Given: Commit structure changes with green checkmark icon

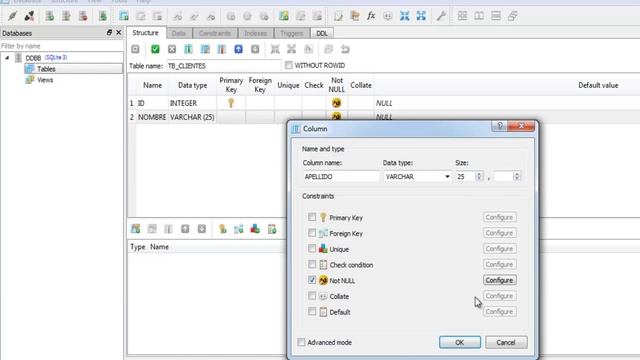Looking at the screenshot, I should (155, 49).
